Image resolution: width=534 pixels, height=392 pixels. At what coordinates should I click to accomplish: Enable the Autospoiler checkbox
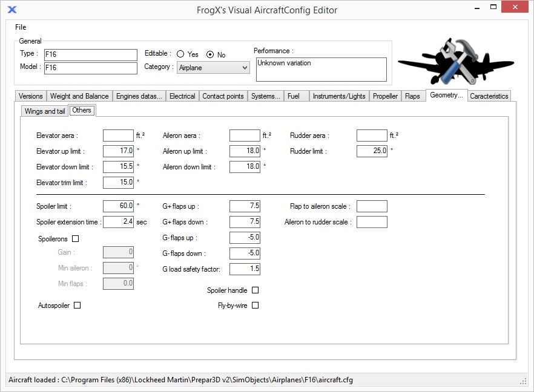coord(77,305)
